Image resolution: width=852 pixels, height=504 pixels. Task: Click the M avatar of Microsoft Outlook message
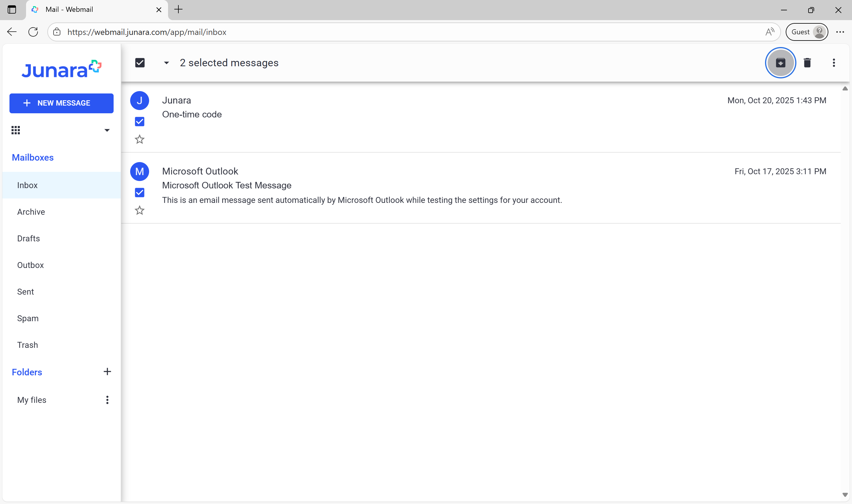click(140, 172)
